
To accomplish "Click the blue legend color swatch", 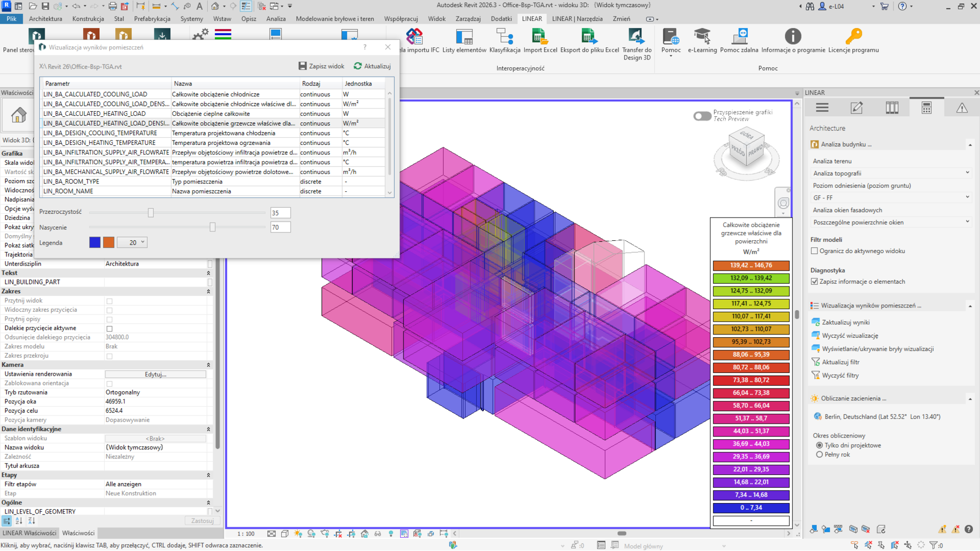I will (x=95, y=242).
